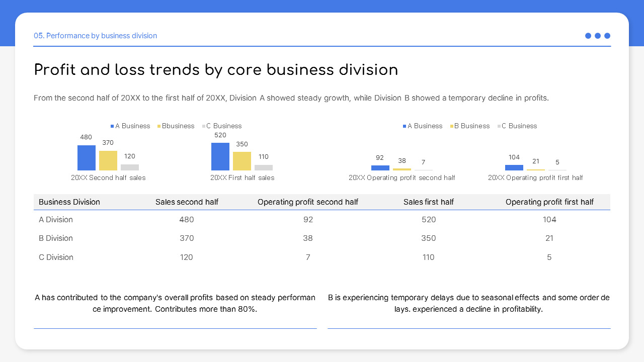
Task: Click the slide title about profit and loss trends
Action: coord(216,70)
